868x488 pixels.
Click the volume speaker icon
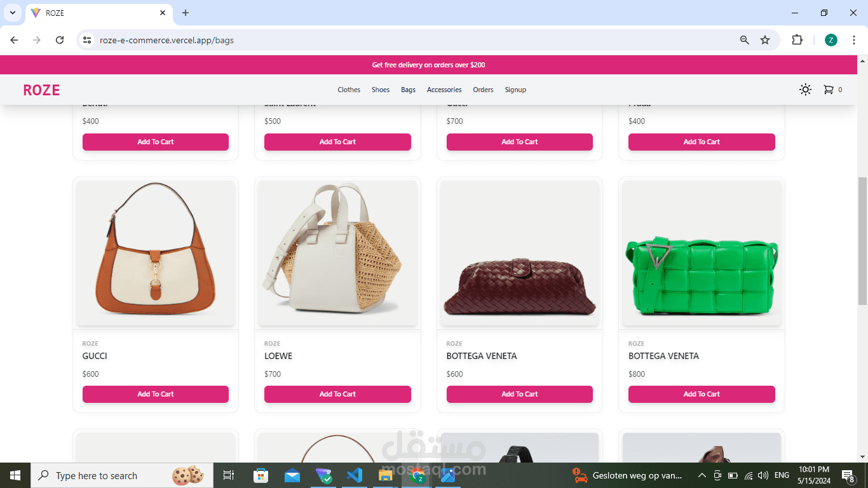coord(763,475)
